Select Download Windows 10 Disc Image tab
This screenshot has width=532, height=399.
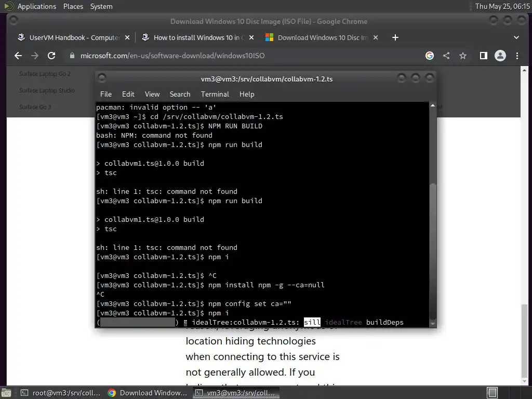tap(322, 37)
